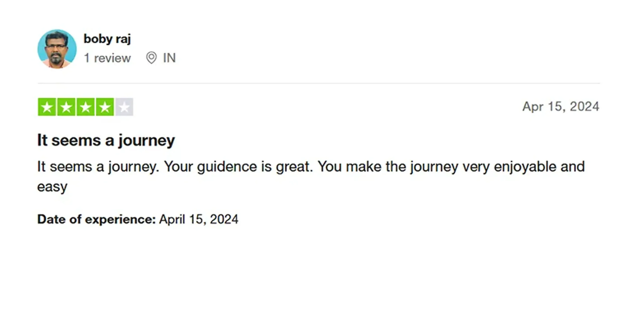The width and height of the screenshot is (644, 325).
Task: Open the boby raj reviewer name
Action: point(107,39)
